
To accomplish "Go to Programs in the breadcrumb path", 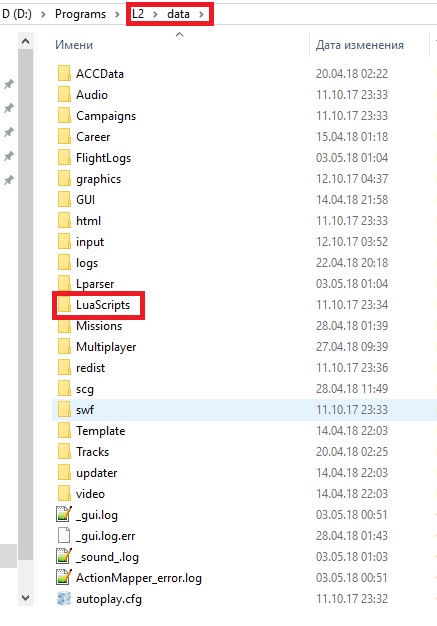I will click(x=80, y=14).
